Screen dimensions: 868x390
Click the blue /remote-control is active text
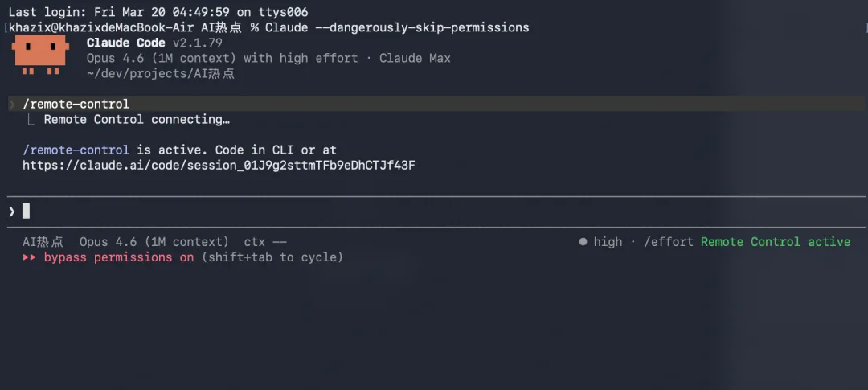pos(76,150)
